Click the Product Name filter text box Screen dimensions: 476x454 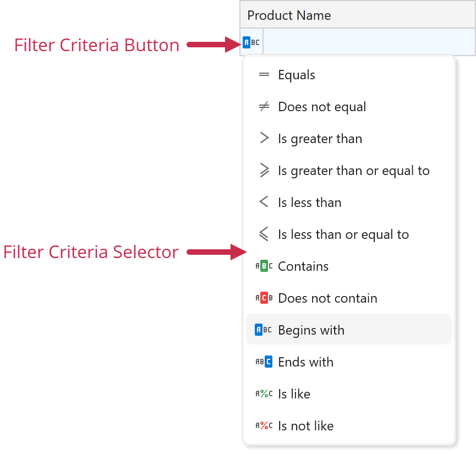[369, 42]
